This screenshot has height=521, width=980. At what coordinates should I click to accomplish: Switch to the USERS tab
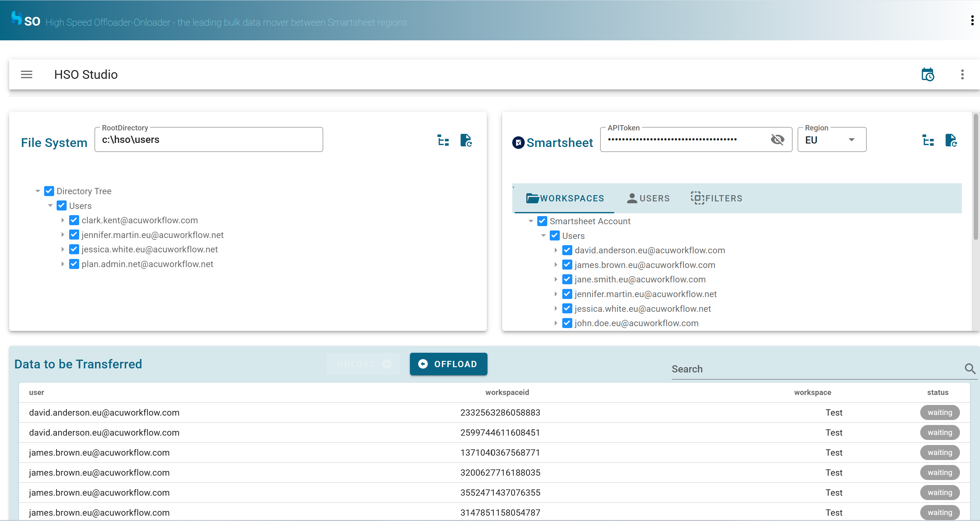(648, 198)
